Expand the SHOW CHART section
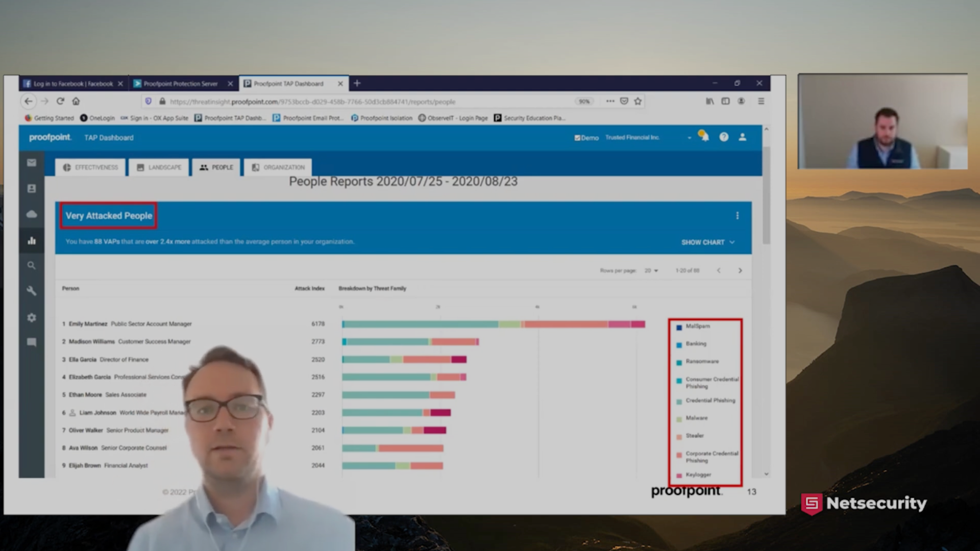980x551 pixels. (708, 242)
